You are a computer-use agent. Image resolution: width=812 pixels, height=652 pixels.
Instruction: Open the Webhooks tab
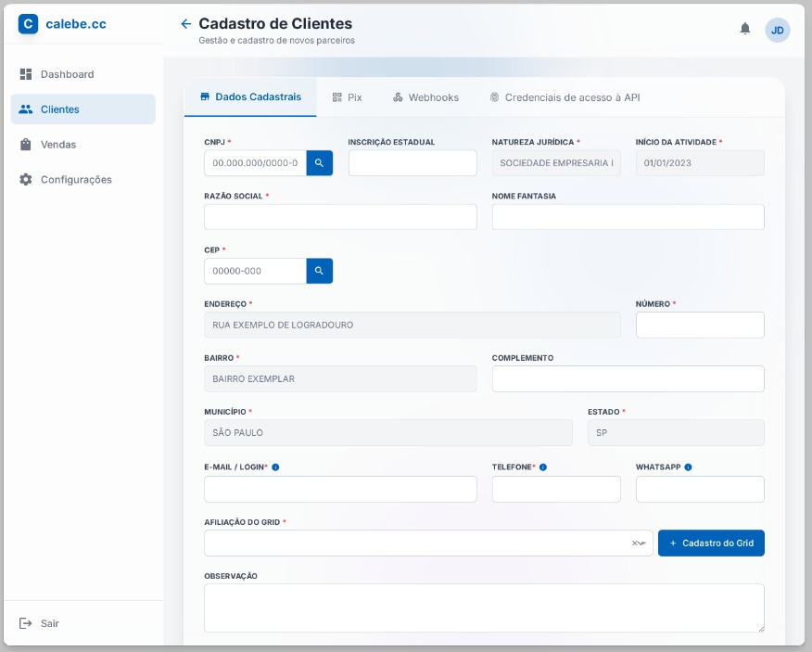[425, 97]
